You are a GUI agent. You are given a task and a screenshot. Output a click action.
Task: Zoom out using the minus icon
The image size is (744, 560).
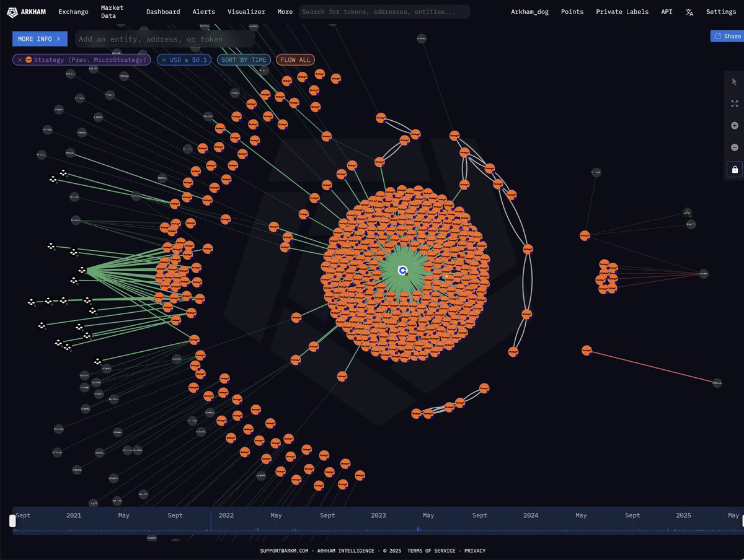(x=734, y=147)
